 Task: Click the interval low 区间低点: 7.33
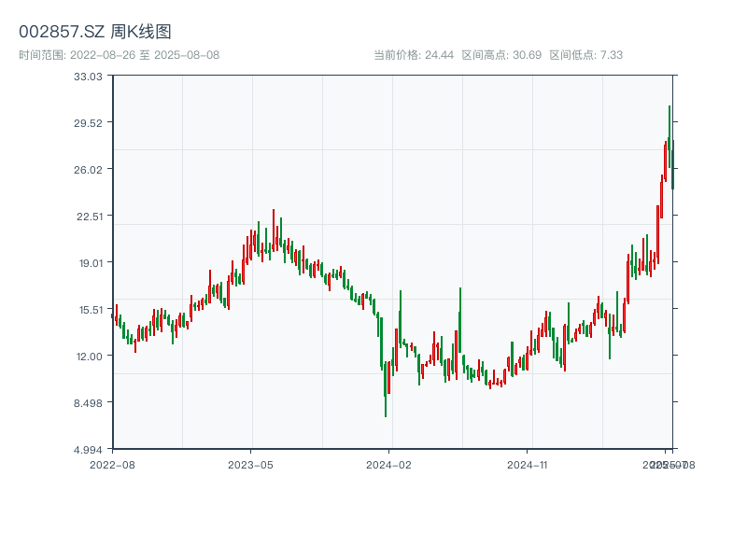(586, 55)
